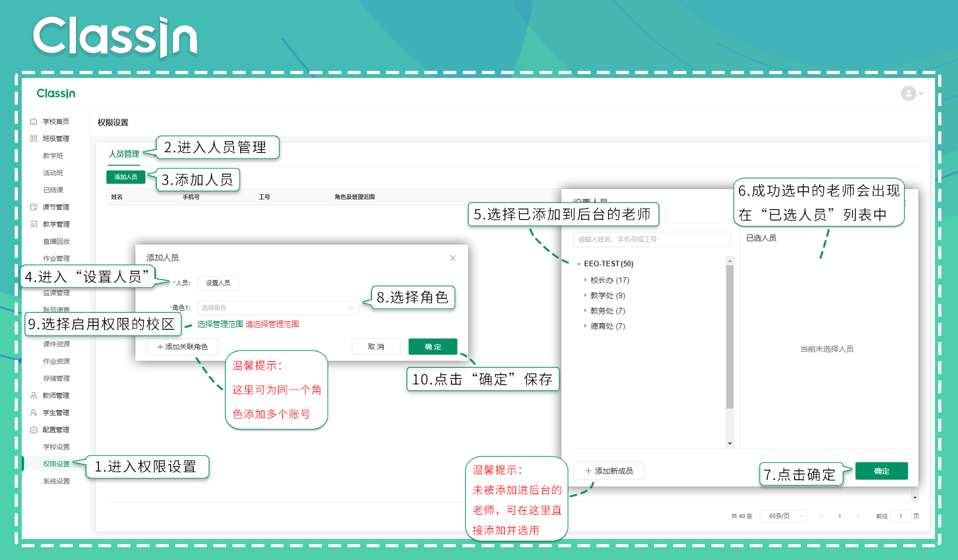Viewport: 958px width, 560px height.
Task: Click the ClassIn logo in the header
Action: click(x=56, y=93)
